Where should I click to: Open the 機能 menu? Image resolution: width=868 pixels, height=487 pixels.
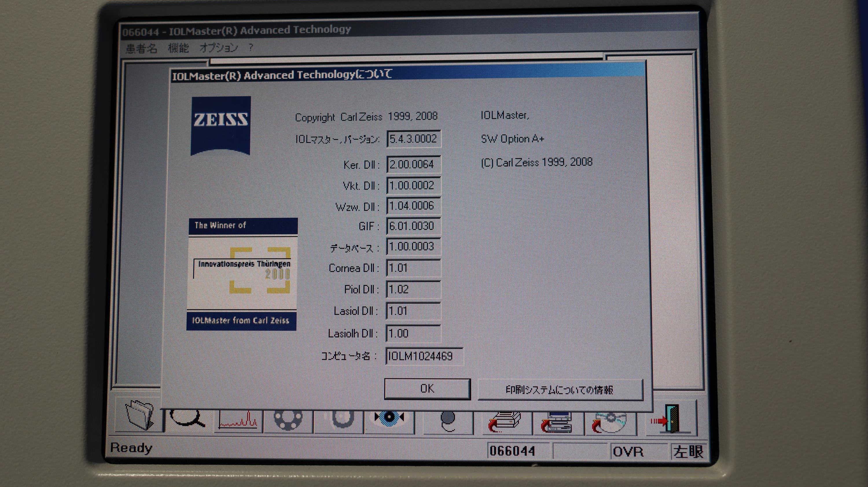pos(178,48)
